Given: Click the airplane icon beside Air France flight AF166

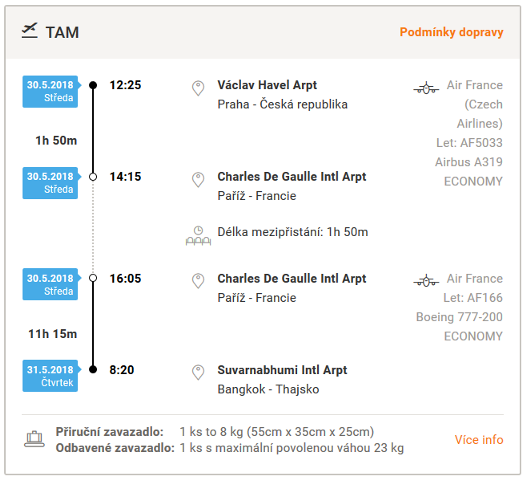Looking at the screenshot, I should tap(426, 280).
